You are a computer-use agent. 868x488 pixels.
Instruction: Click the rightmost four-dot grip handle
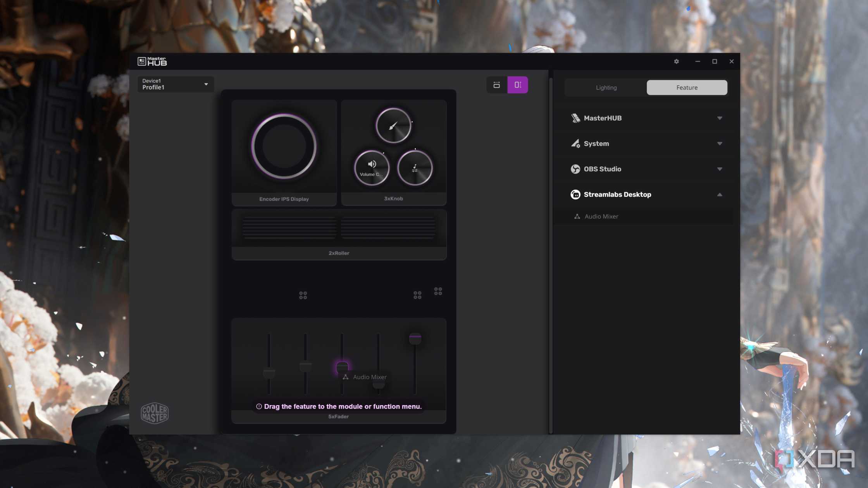(438, 291)
